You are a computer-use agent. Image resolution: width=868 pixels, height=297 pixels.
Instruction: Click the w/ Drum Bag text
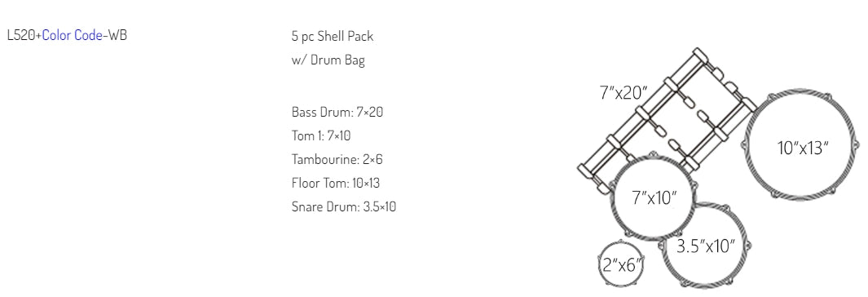click(x=328, y=60)
